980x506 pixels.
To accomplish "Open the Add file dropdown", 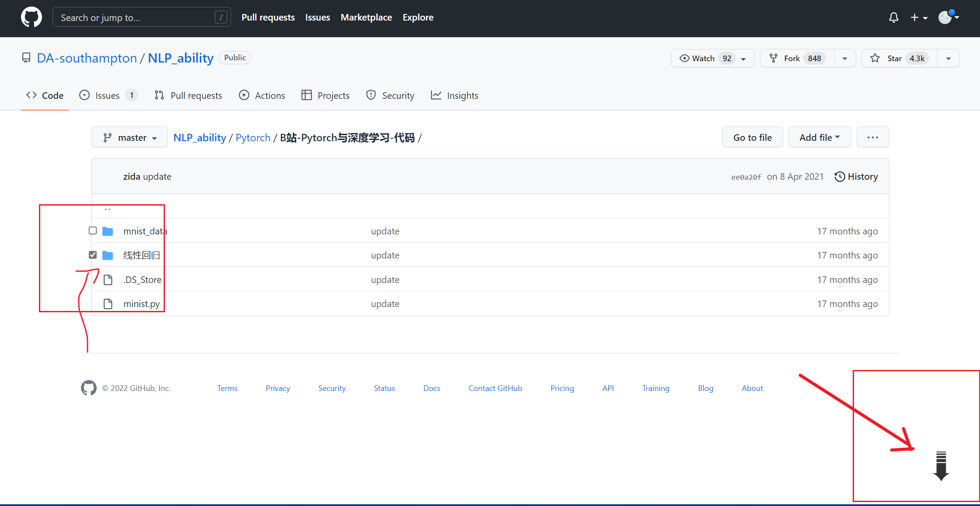I will [819, 137].
